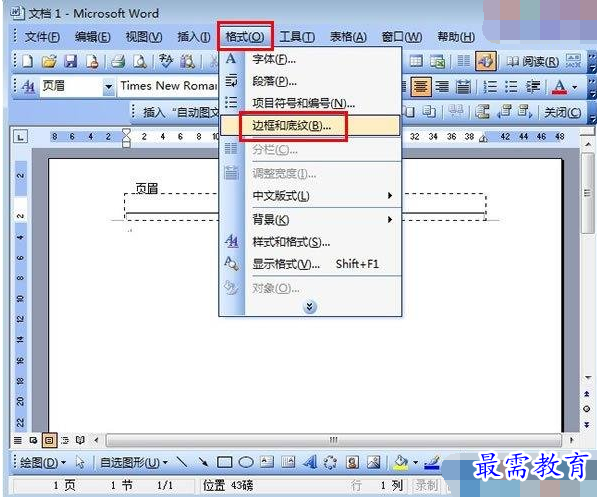Open the 绘图 Draw dropdown menu

(42, 463)
